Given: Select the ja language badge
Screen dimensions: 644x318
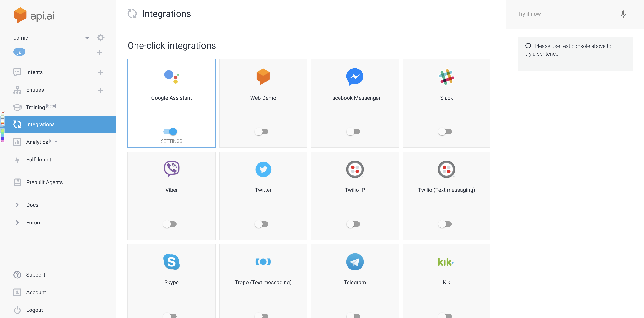Looking at the screenshot, I should [19, 52].
